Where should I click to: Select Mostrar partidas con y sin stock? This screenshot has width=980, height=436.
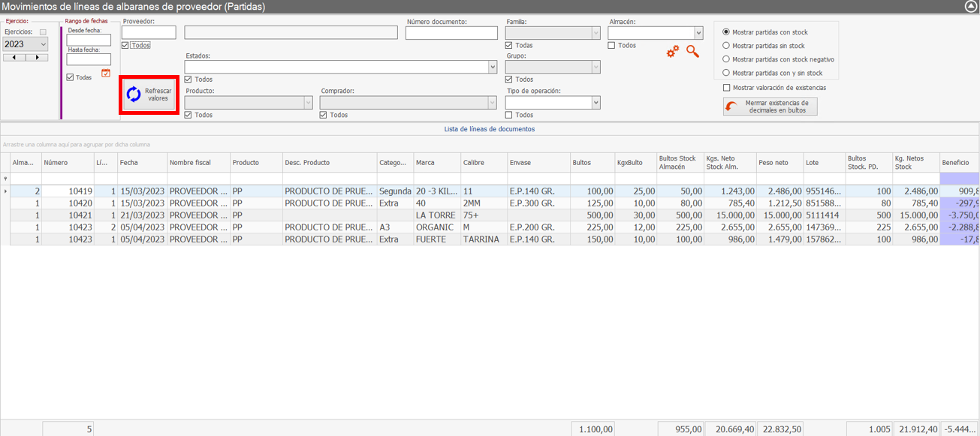click(725, 73)
